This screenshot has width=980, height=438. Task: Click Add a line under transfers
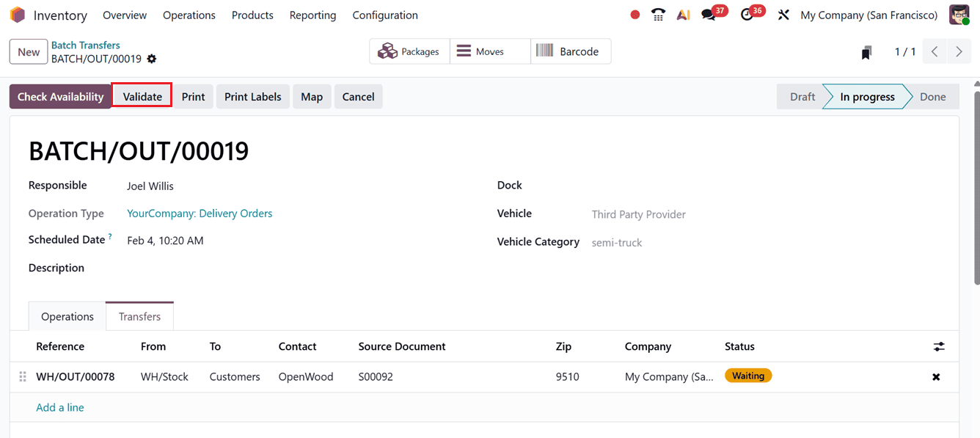(x=59, y=407)
